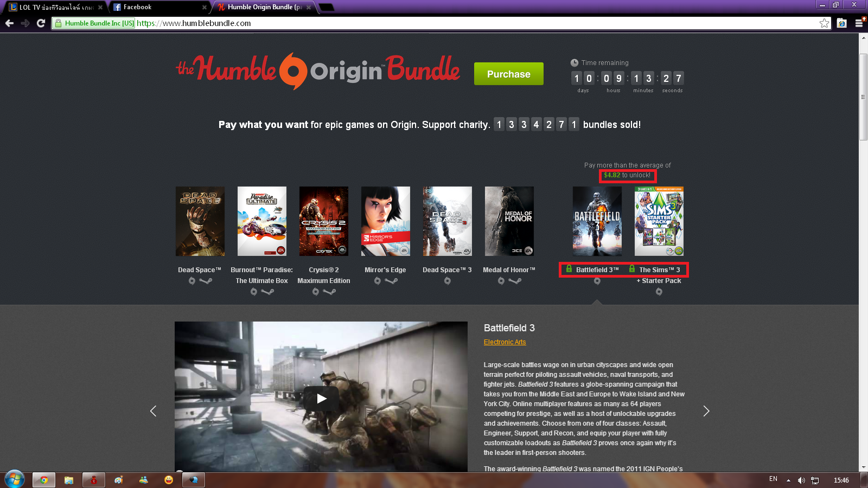Open the Windows Start menu
The width and height of the screenshot is (868, 488).
[15, 480]
